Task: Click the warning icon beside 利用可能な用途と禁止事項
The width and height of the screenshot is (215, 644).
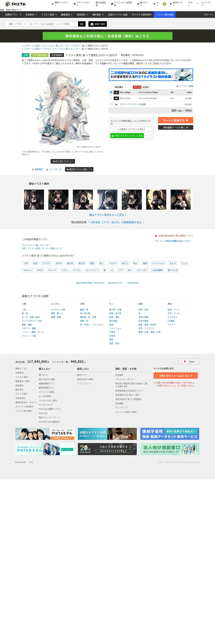Action: point(156,236)
